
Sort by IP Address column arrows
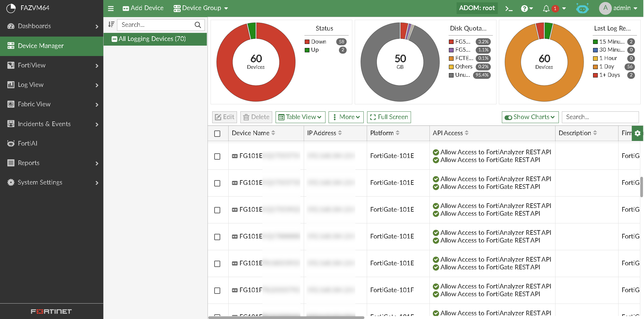click(340, 133)
